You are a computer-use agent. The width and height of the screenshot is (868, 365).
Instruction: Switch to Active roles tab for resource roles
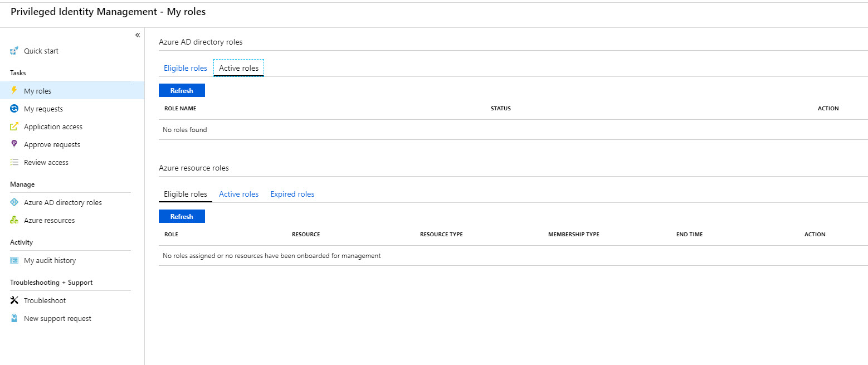click(238, 194)
